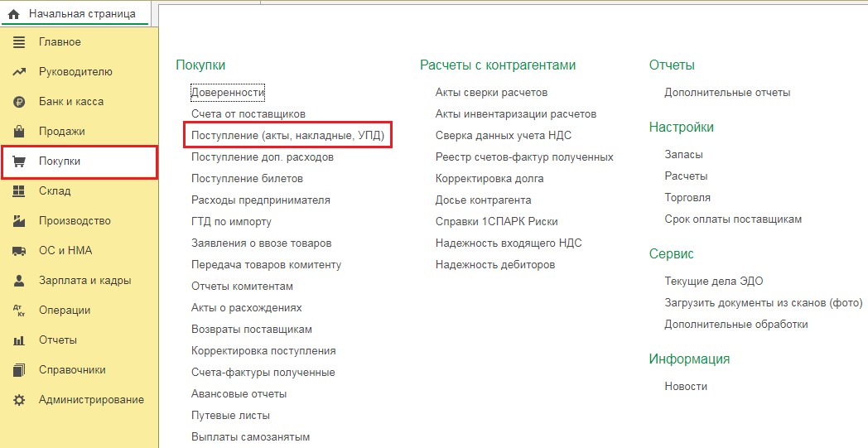Image resolution: width=868 pixels, height=448 pixels.
Task: Open Счета-фактуры полученные
Action: [263, 373]
